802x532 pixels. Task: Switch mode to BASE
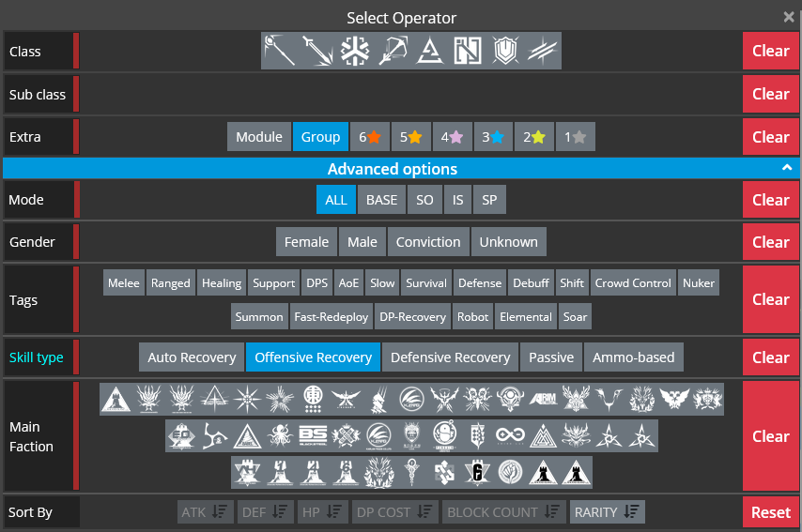click(x=381, y=199)
